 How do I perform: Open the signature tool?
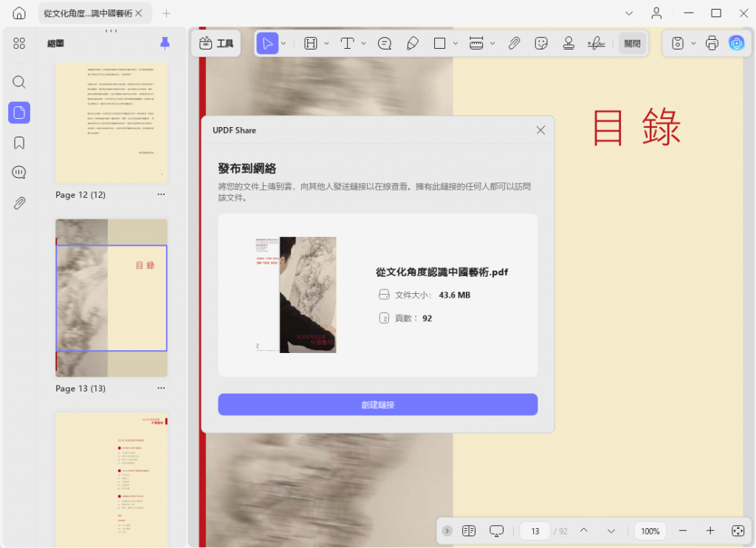(x=595, y=43)
